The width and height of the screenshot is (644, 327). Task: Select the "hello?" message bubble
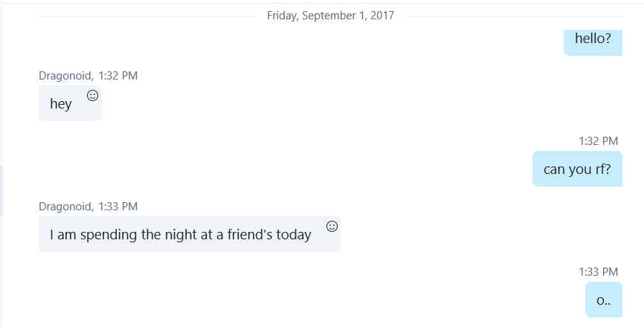593,39
